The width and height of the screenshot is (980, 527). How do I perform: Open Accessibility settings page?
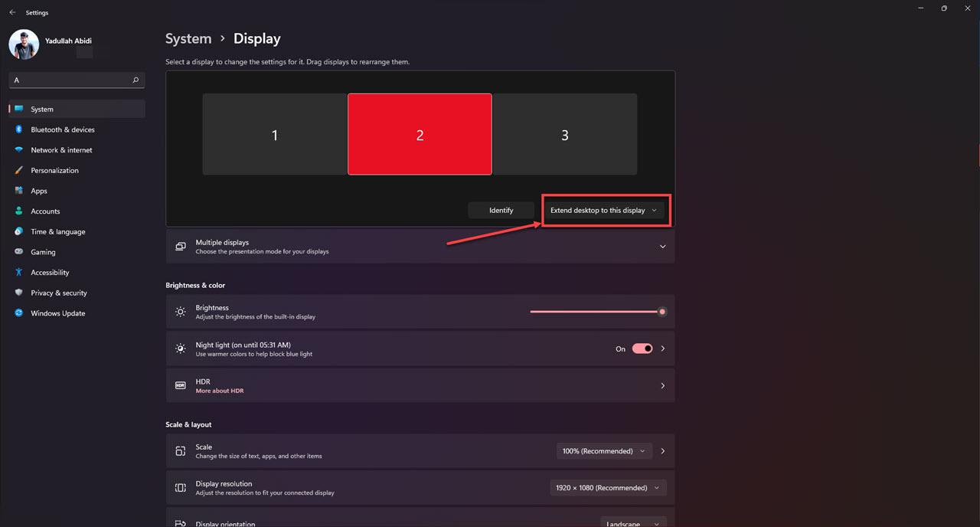(77, 272)
